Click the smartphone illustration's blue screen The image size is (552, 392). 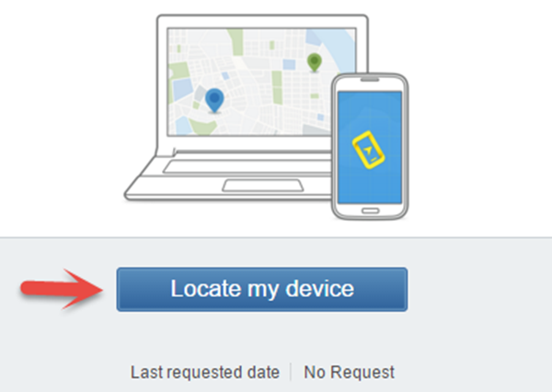(370, 147)
